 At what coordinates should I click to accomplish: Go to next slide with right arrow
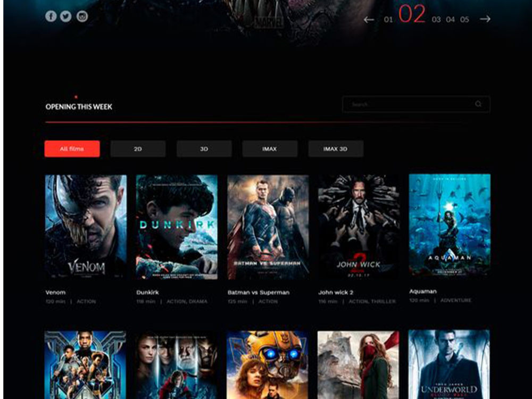[485, 19]
